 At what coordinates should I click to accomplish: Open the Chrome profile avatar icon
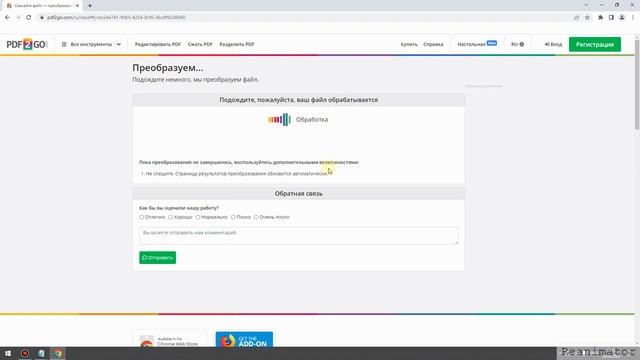click(x=622, y=17)
